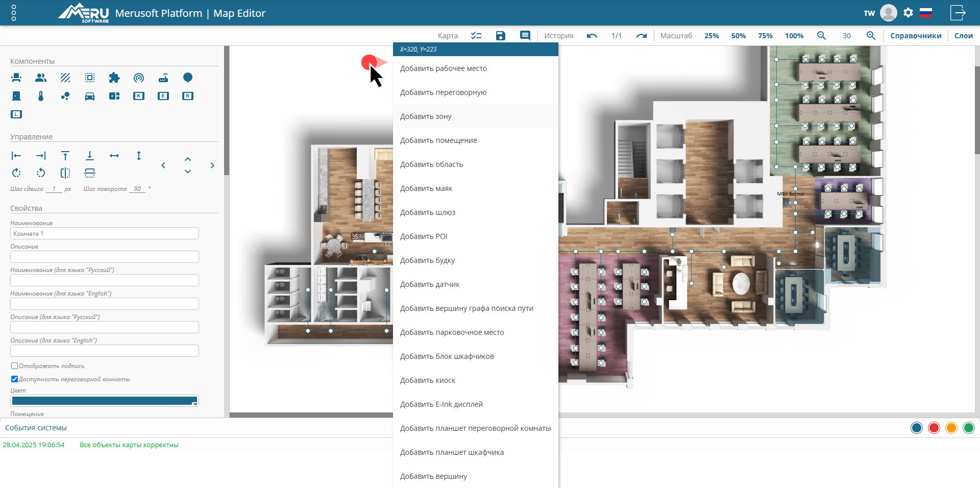
Task: Toggle the checklist validation icon in toolbar
Action: (476, 36)
